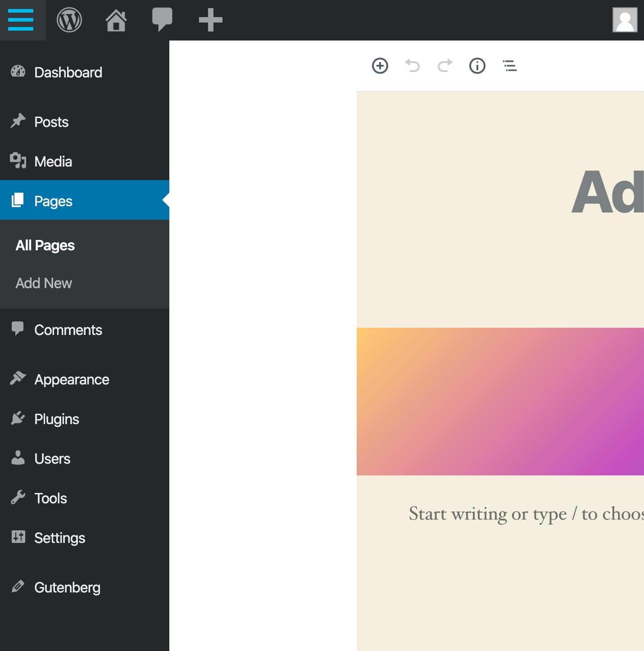The width and height of the screenshot is (644, 651).
Task: Open the block list view outline icon
Action: click(509, 66)
